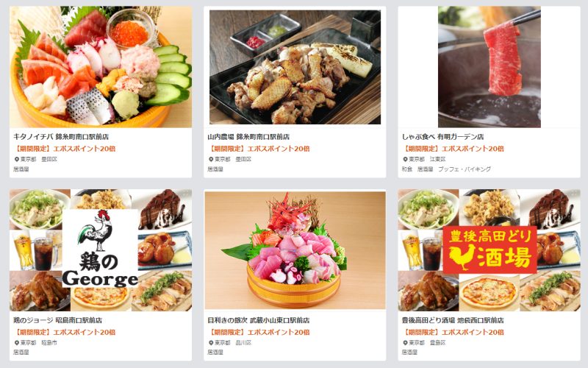This screenshot has width=588, height=368.
Task: Click ビュッフェ・バイキング category tag
Action: click(x=465, y=169)
